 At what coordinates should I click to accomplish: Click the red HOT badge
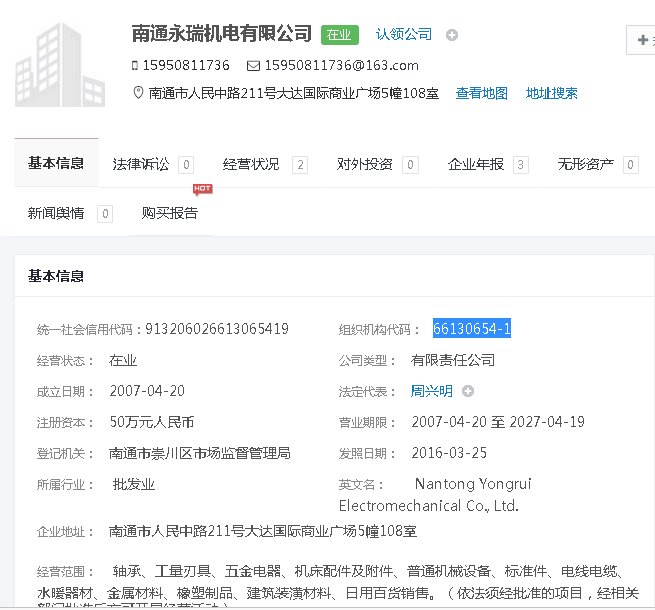202,189
